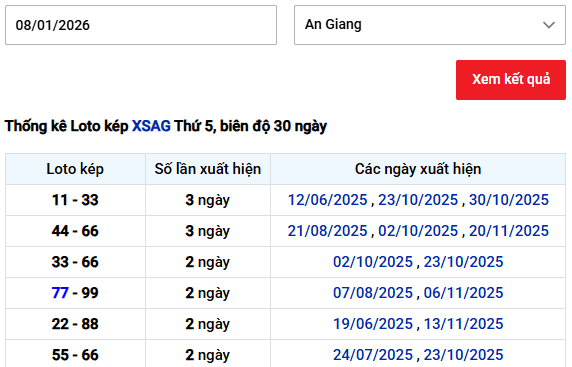The height and width of the screenshot is (367, 572).
Task: Select the 44 - 66 loto pair cell
Action: [x=75, y=231]
